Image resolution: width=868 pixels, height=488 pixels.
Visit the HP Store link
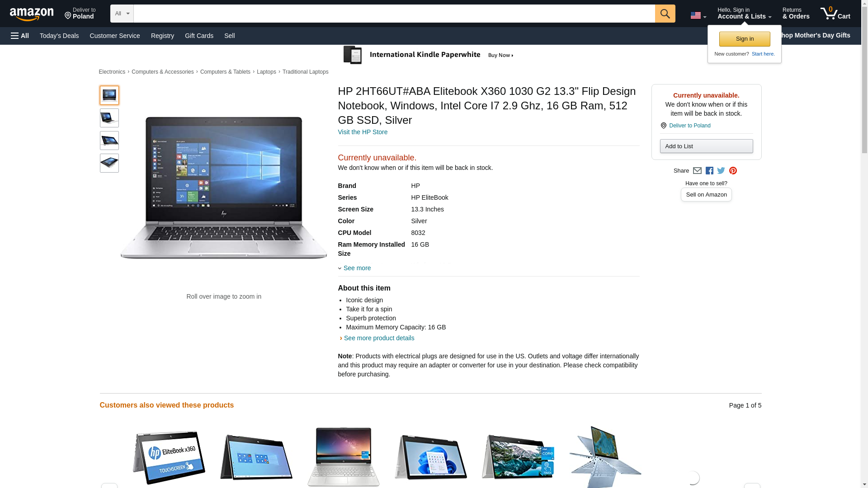(x=363, y=132)
